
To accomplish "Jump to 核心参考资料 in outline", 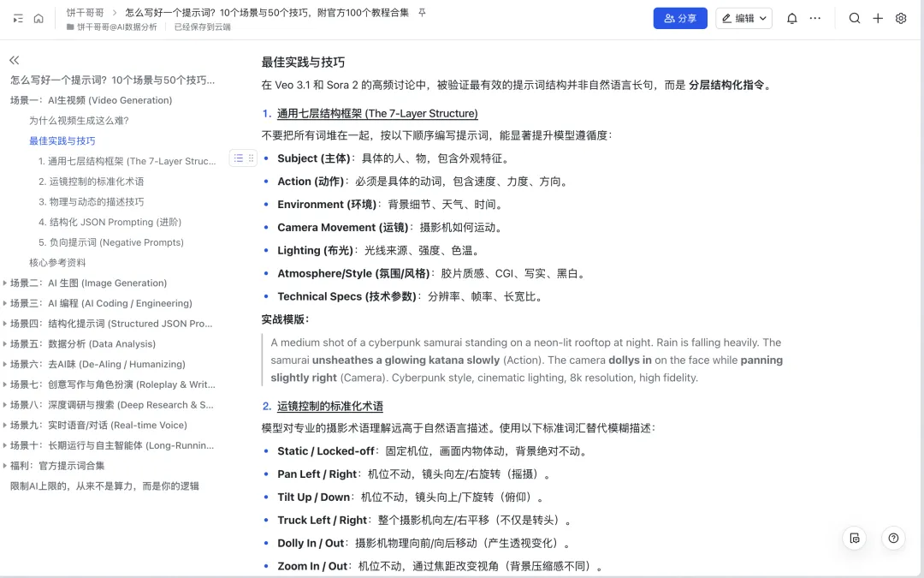I will coord(57,263).
